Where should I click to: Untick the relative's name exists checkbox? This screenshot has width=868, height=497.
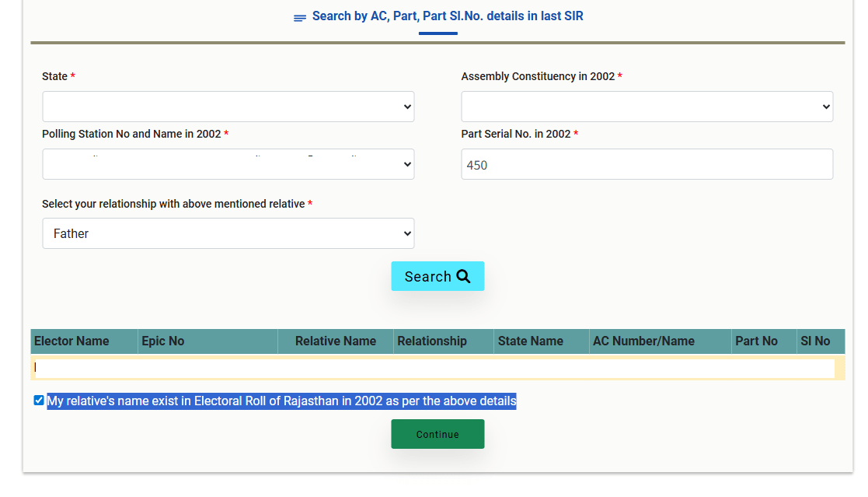39,401
